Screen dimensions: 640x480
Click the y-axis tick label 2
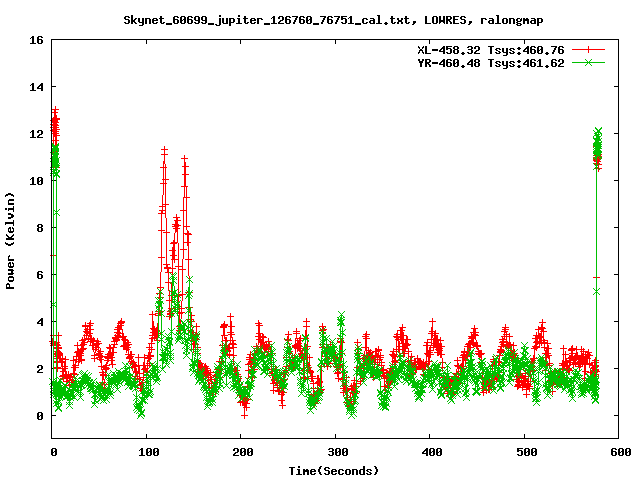click(40, 369)
